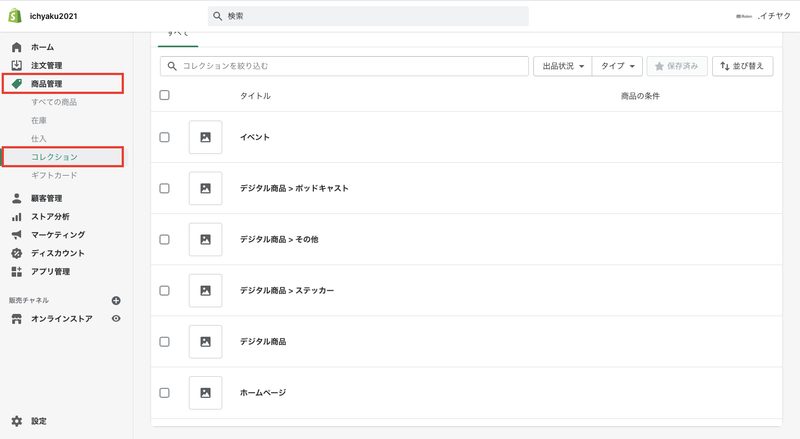This screenshot has height=439, width=800.
Task: Click image placeholder for デジタル商品 row
Action: (x=206, y=341)
